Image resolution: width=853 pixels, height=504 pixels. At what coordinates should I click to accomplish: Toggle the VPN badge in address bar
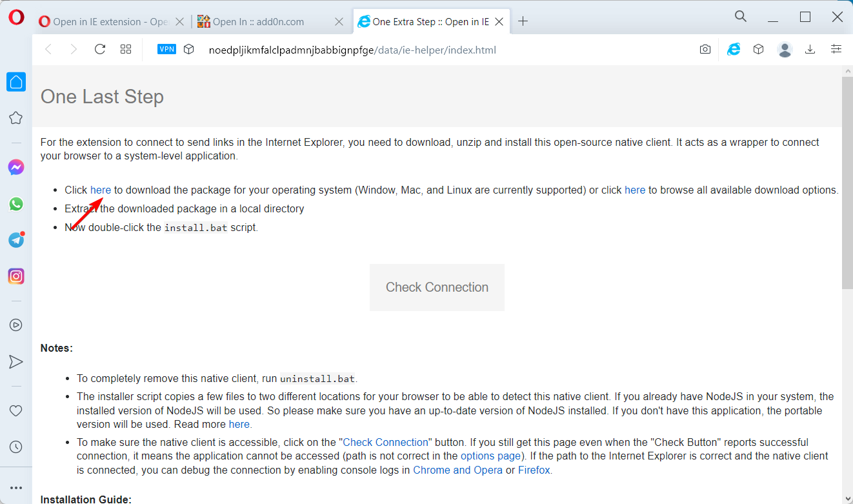166,49
